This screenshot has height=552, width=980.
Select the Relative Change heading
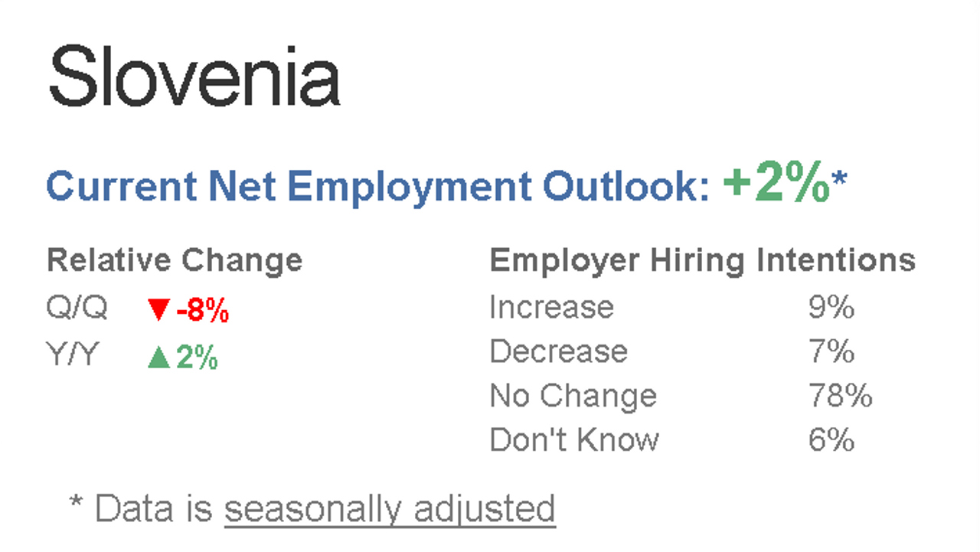pos(175,260)
